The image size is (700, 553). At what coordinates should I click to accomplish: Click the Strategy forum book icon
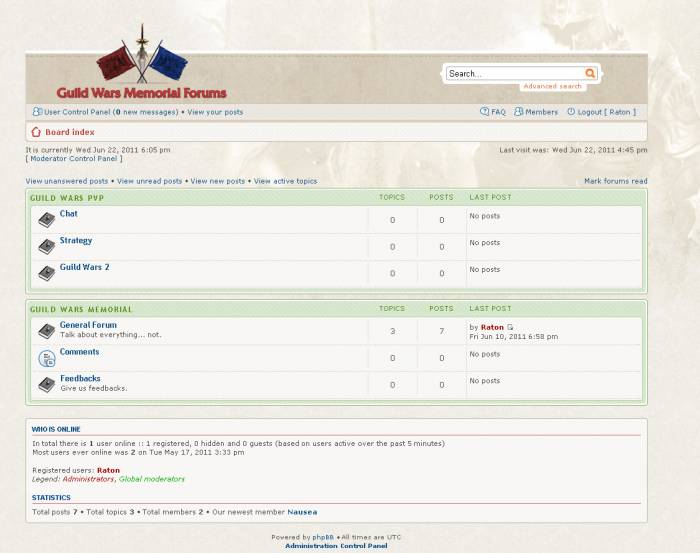pos(46,246)
